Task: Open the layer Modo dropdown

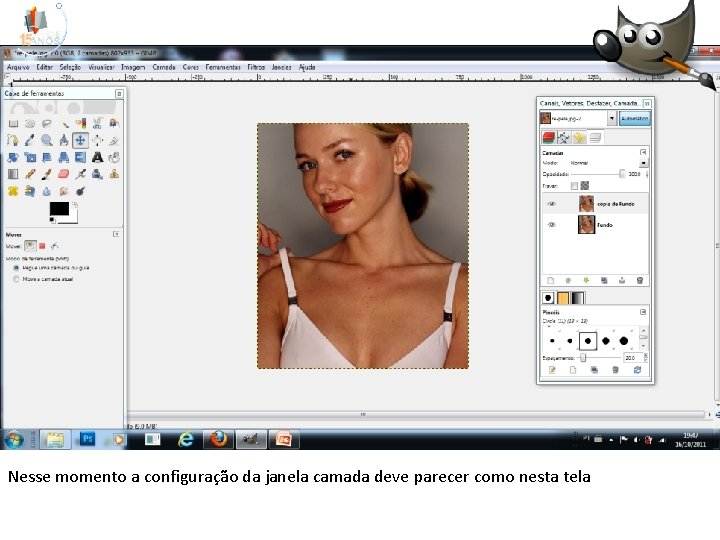Action: pyautogui.click(x=643, y=163)
